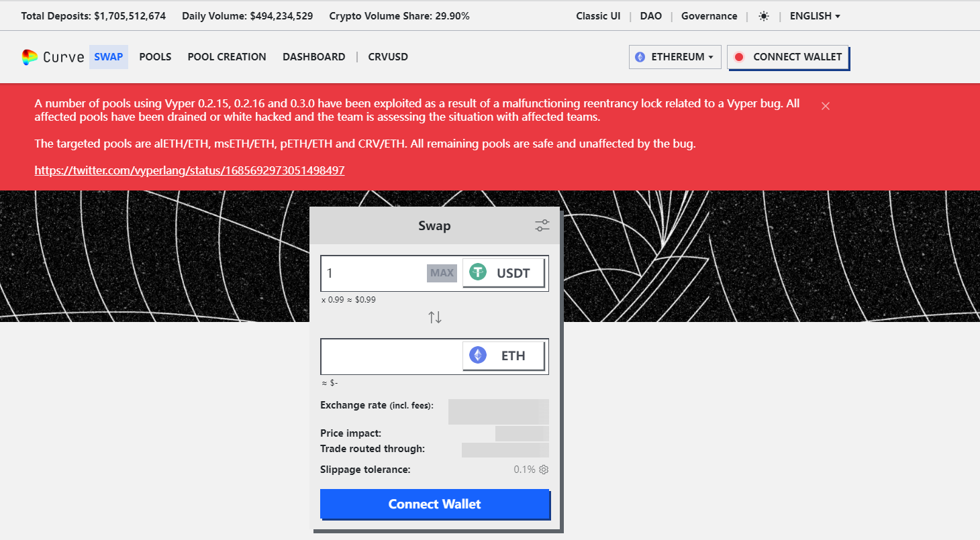This screenshot has height=540, width=980.
Task: Open the vyperlang Twitter status link
Action: [189, 170]
